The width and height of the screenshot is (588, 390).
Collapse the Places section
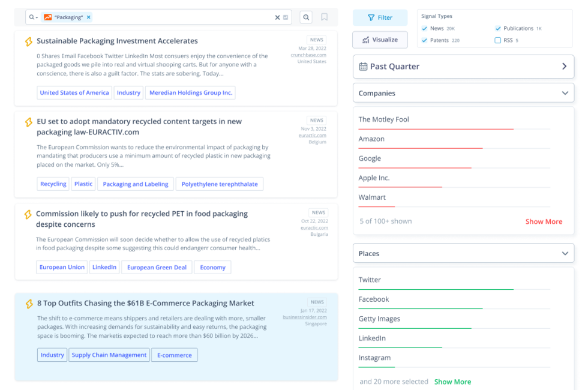565,253
